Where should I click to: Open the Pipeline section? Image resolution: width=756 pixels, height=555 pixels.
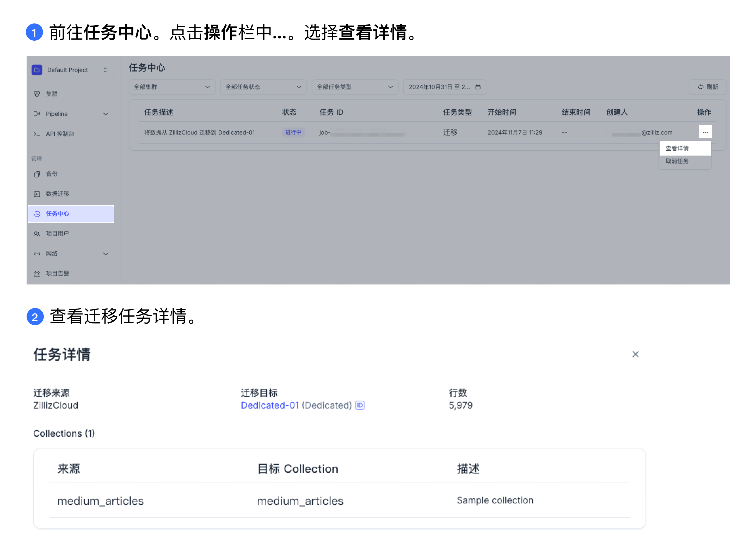57,114
